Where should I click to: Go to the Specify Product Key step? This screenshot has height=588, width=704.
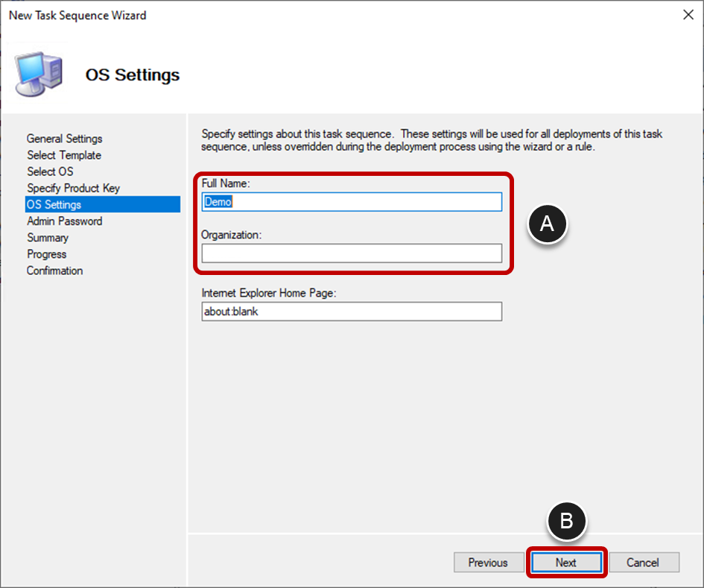pyautogui.click(x=73, y=188)
